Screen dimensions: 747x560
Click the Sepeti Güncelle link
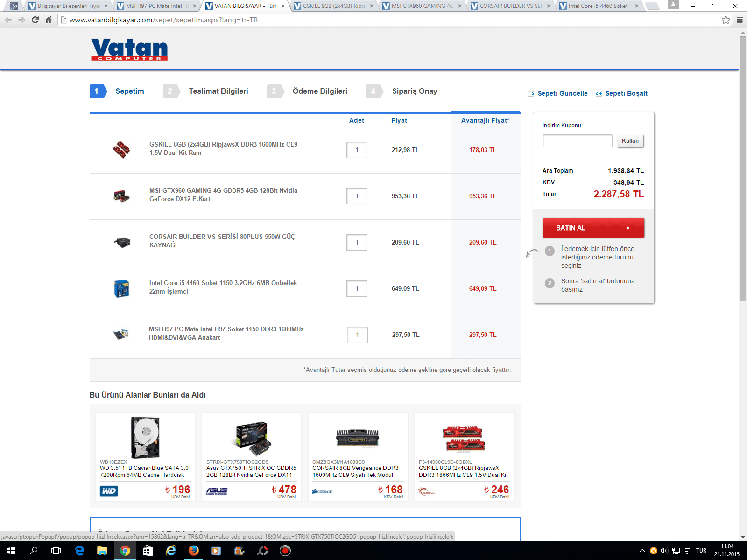click(x=563, y=93)
